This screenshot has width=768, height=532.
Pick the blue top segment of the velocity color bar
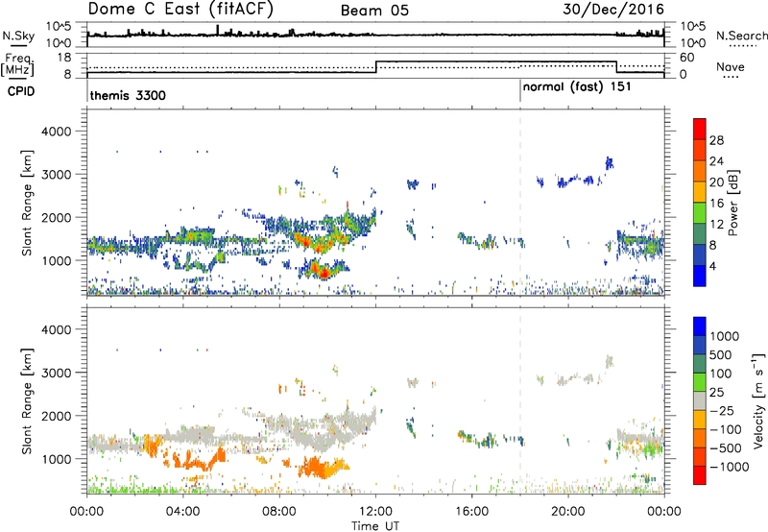click(x=700, y=326)
